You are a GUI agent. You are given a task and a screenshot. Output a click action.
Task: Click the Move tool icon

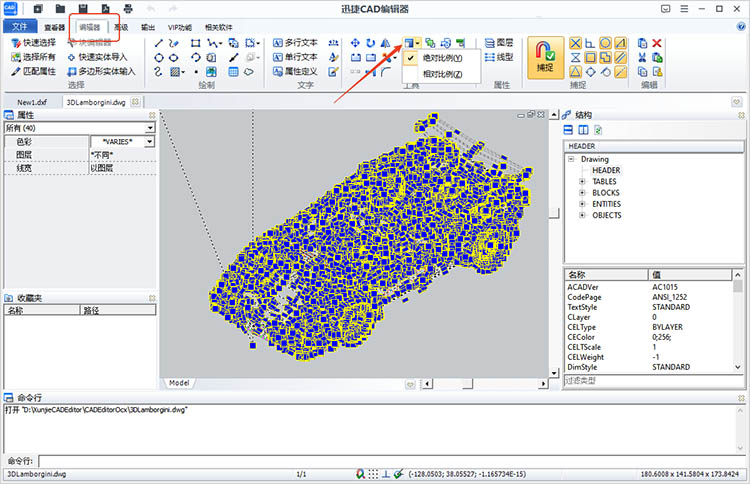[356, 44]
